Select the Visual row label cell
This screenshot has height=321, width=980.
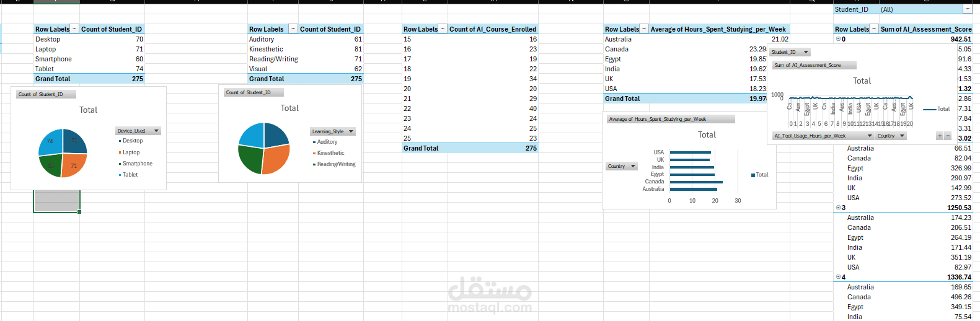click(273, 69)
